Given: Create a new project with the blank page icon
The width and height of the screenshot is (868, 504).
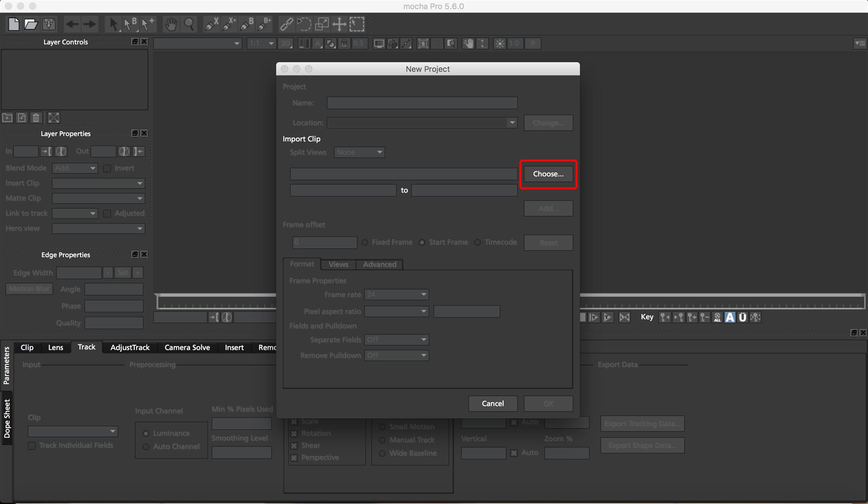Looking at the screenshot, I should pos(14,24).
